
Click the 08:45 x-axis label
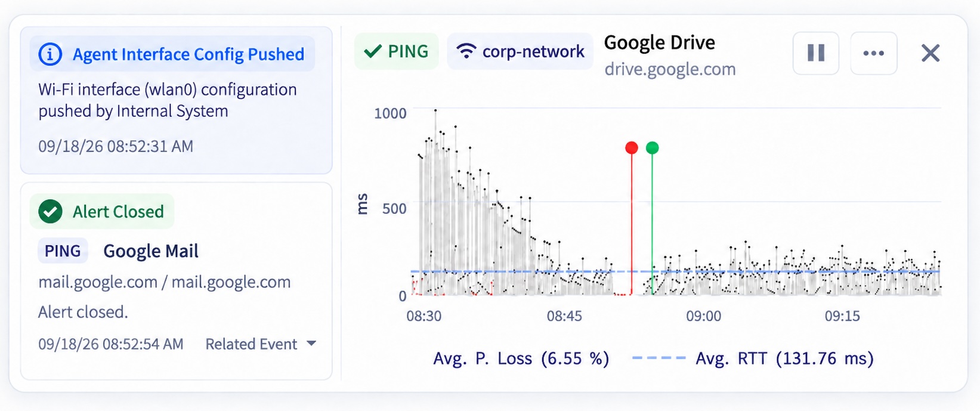point(564,316)
